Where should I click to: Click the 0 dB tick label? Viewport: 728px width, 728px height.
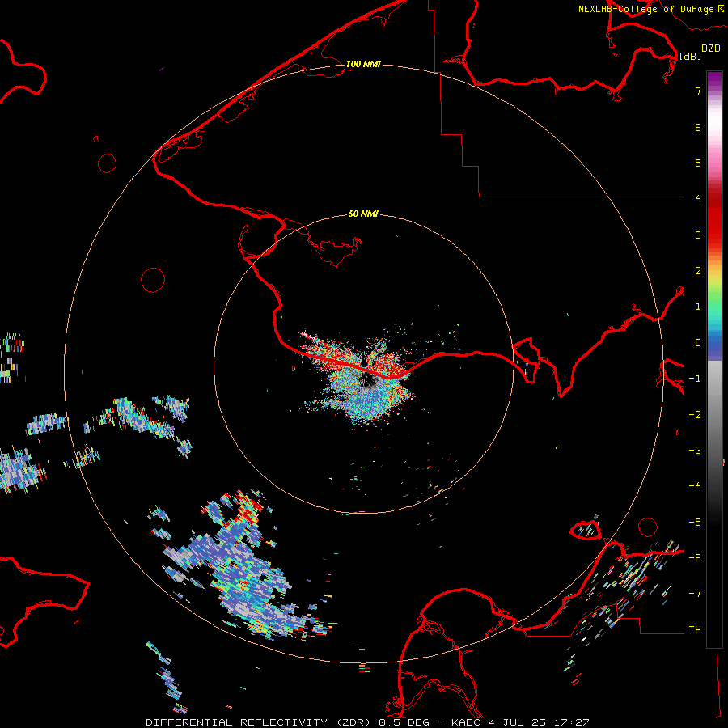click(698, 343)
